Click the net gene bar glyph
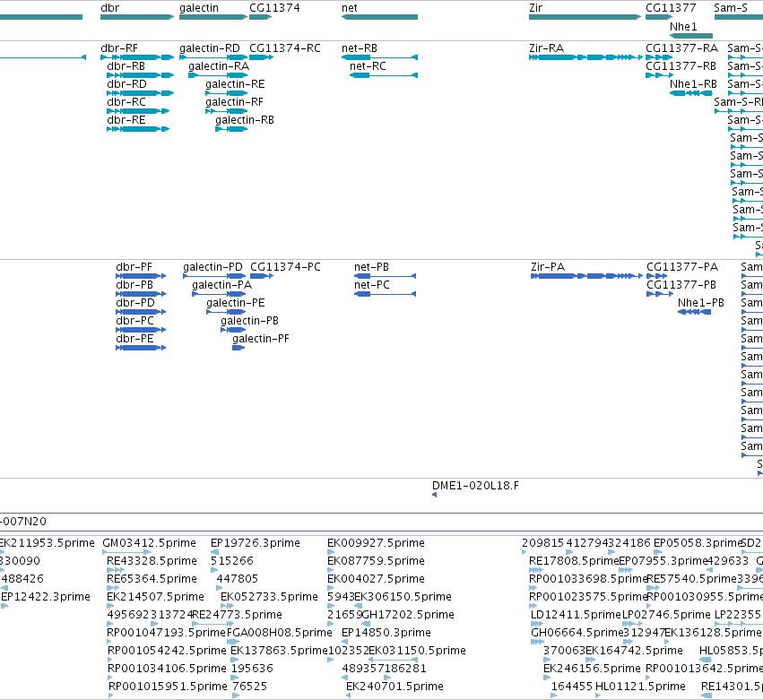The width and height of the screenshot is (763, 700). pyautogui.click(x=379, y=17)
